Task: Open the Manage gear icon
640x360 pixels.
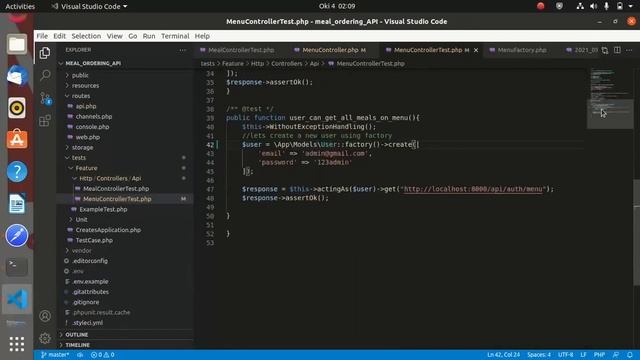Action: point(45,338)
